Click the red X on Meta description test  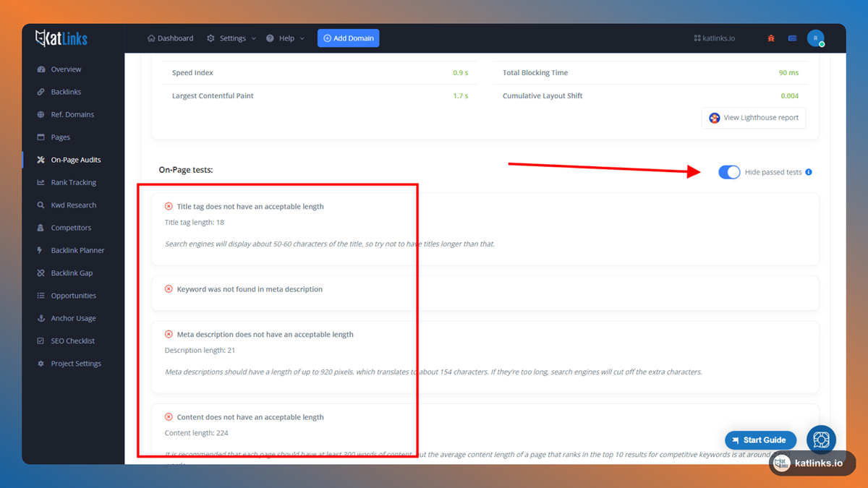[169, 335]
